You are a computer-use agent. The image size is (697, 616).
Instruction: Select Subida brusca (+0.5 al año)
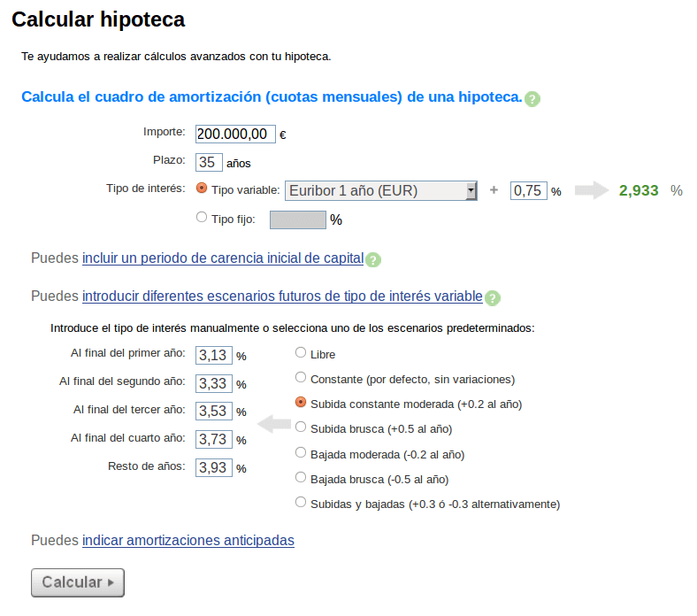tap(301, 428)
